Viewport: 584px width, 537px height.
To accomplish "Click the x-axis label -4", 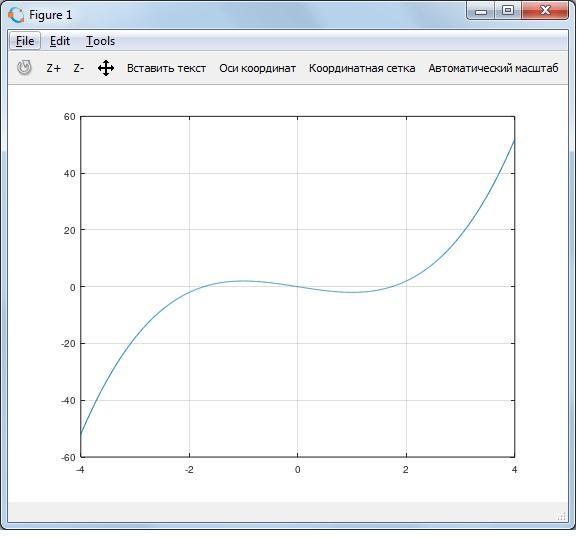I will pyautogui.click(x=80, y=470).
